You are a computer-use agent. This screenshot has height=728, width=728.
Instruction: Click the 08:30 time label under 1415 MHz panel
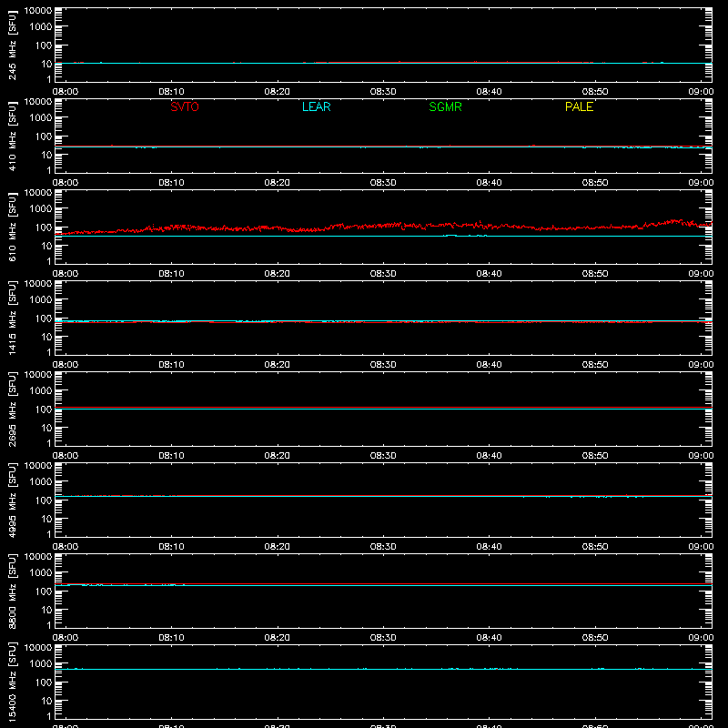pyautogui.click(x=383, y=365)
